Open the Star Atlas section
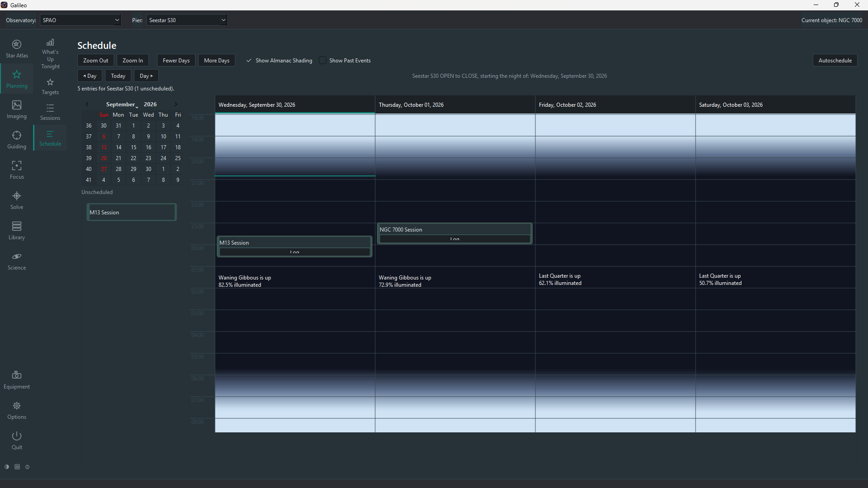The image size is (868, 488). pos(17,49)
